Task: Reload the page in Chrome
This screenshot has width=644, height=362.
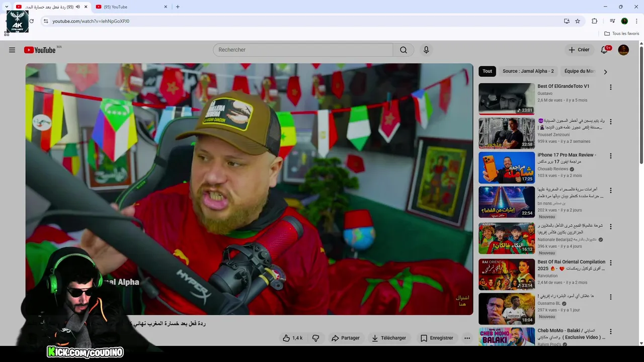Action: (31, 21)
